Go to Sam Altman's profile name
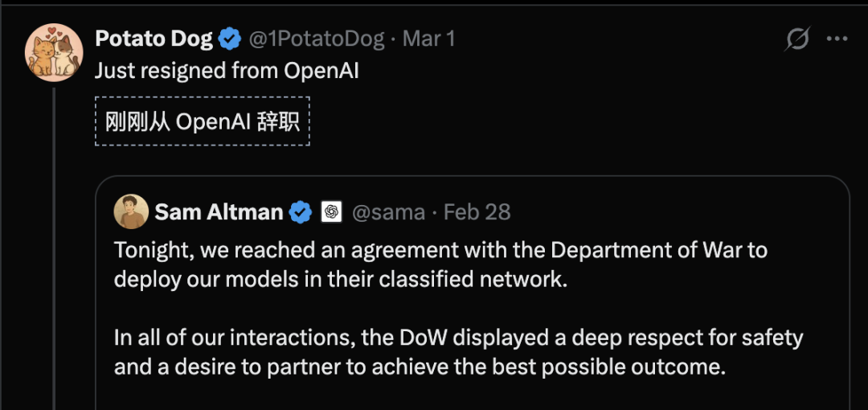 219,212
